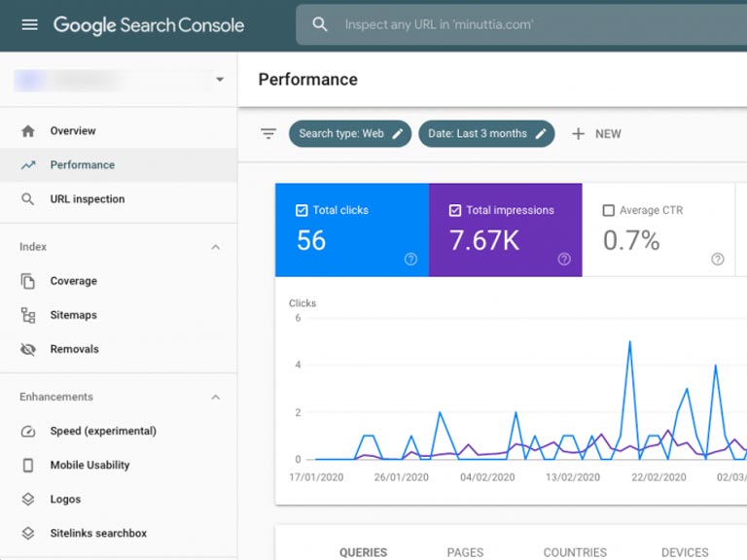This screenshot has width=747, height=560.
Task: Click the purple Total impressions card
Action: (506, 230)
